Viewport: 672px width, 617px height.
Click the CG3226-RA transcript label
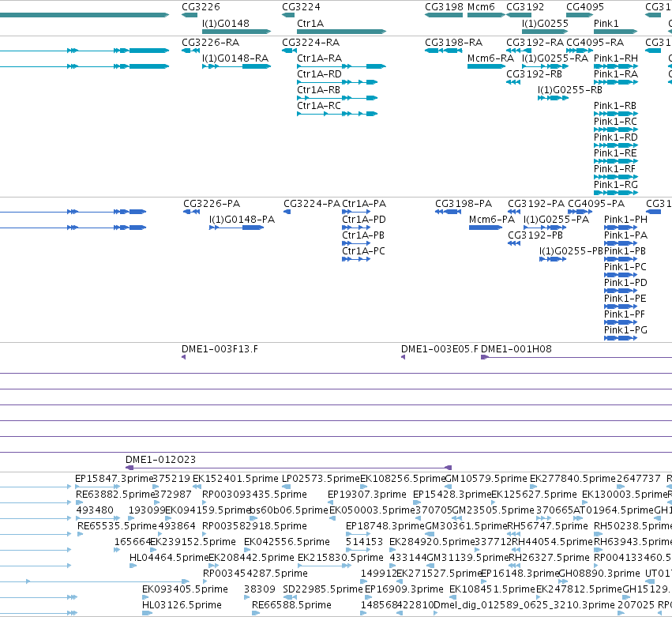tap(210, 43)
